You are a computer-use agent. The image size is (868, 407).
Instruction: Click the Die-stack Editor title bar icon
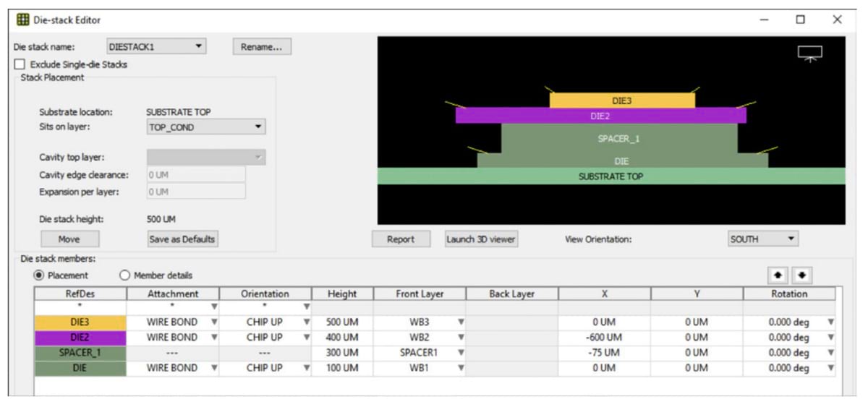point(22,20)
